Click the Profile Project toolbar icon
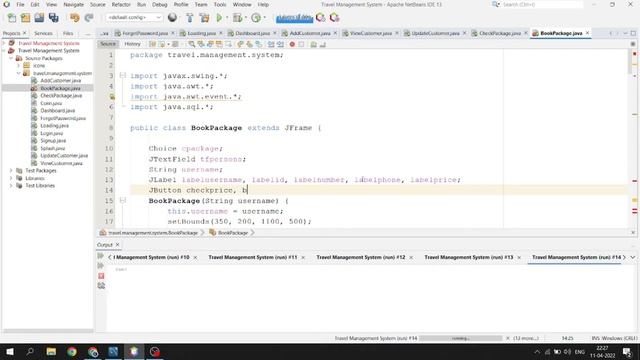The width and height of the screenshot is (640, 360). pos(256,18)
